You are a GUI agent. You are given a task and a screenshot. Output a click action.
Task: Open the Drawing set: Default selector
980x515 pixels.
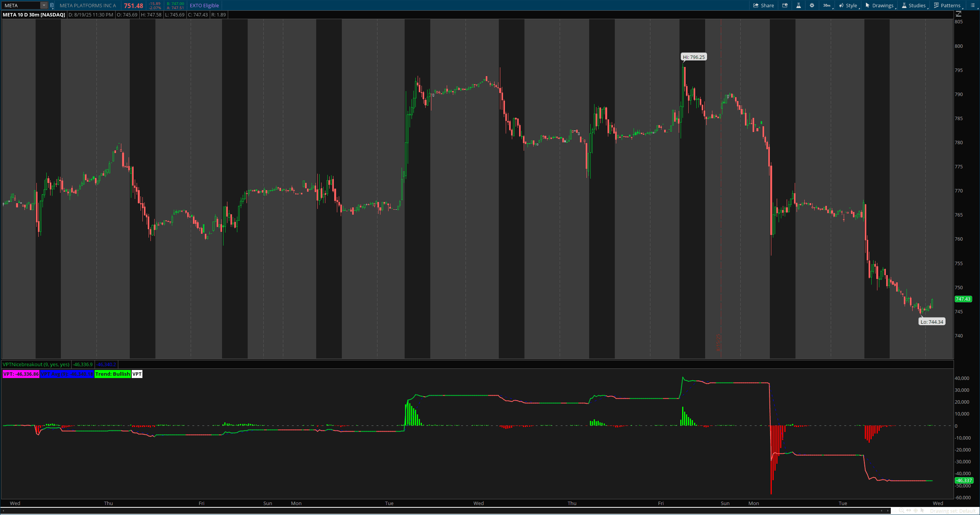point(953,511)
